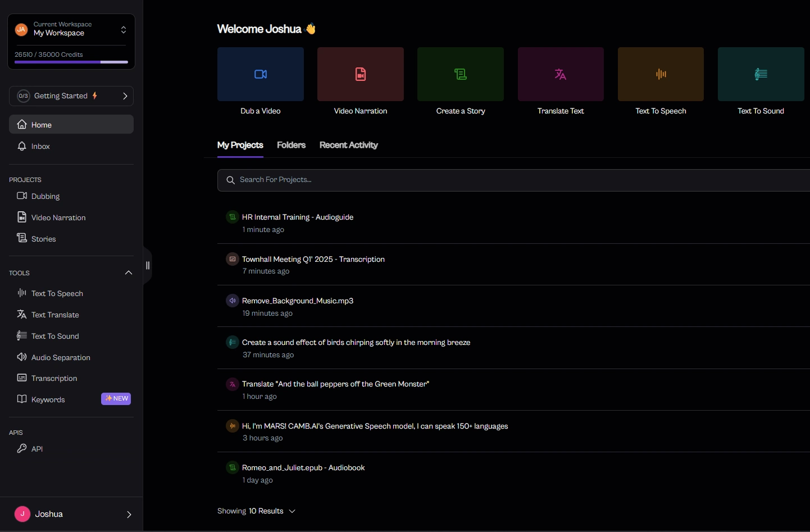This screenshot has height=532, width=810.
Task: Click the Text To Sound tool icon
Action: pos(761,74)
